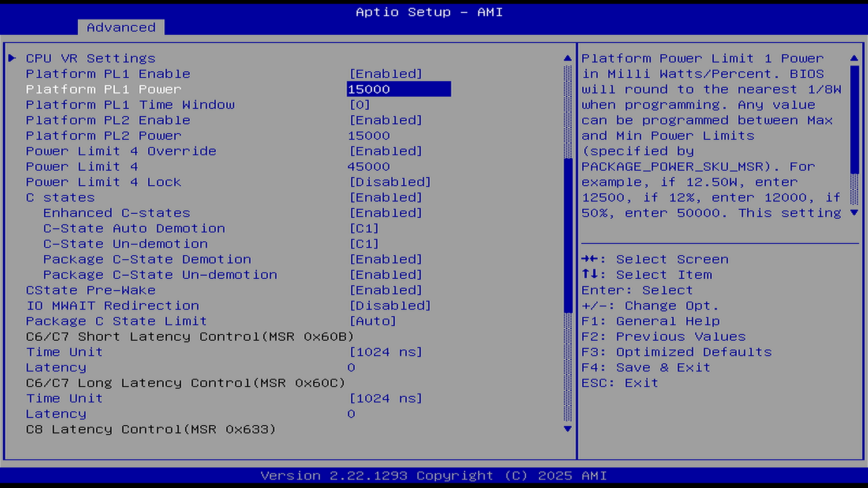This screenshot has width=868, height=488.
Task: Click help panel scroll down arrow
Action: click(x=854, y=212)
